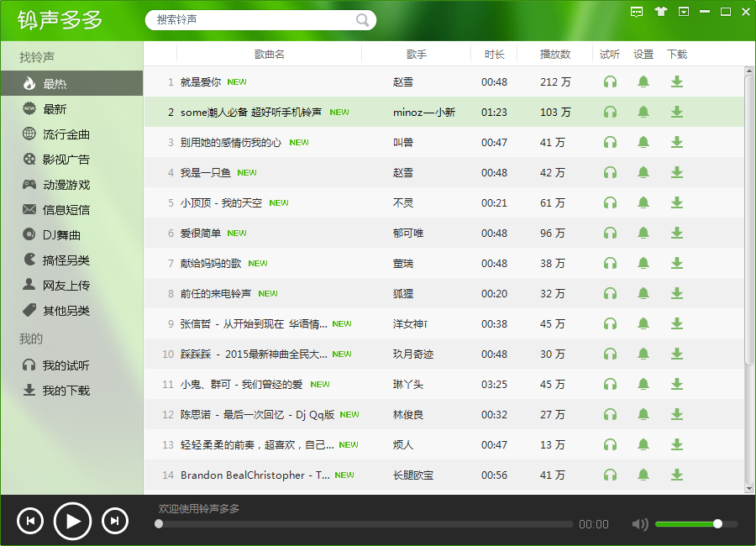Open the main menu dropdown arrow
Viewport: 756px width, 546px height.
click(x=682, y=12)
